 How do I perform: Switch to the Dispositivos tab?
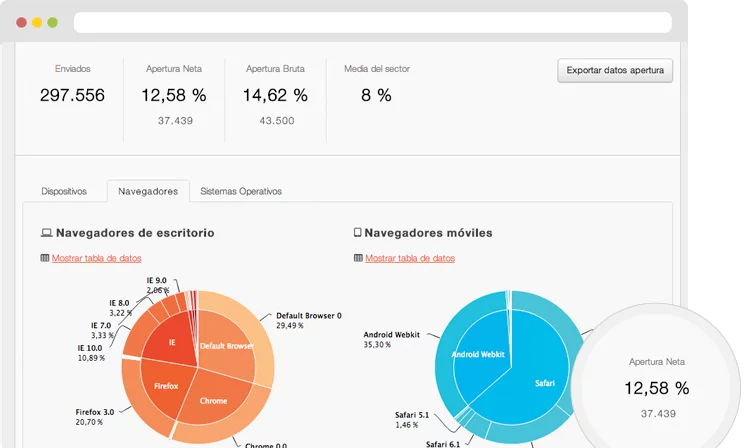[x=64, y=191]
